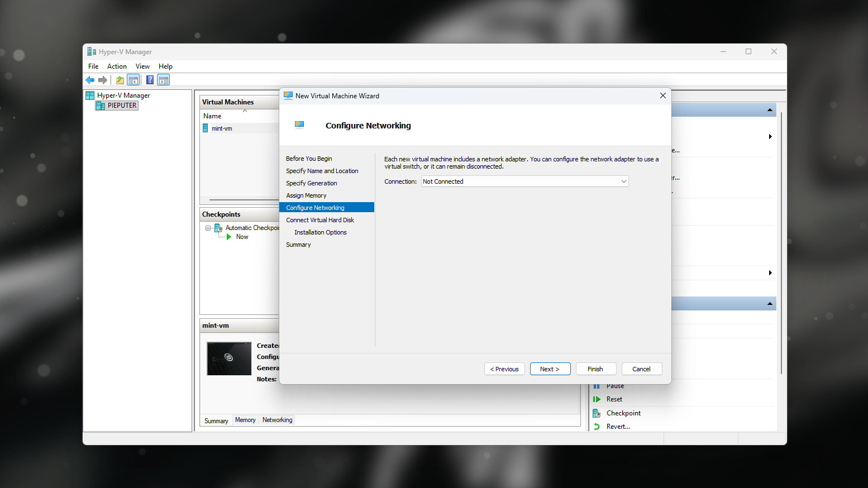Expand the first Actions submenu arrow
The image size is (868, 488).
pos(770,137)
